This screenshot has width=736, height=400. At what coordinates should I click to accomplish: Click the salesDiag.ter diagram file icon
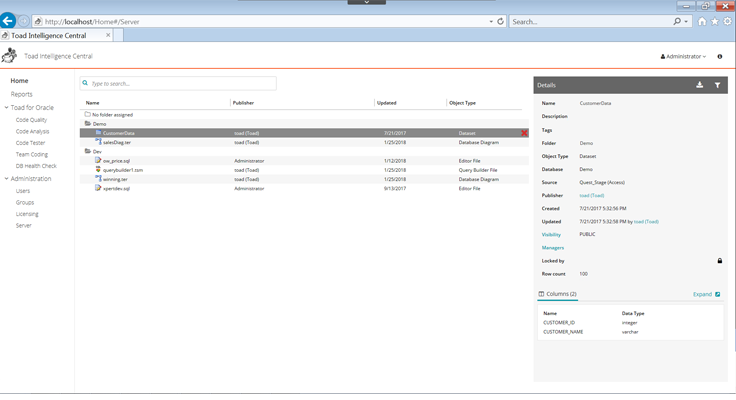point(98,142)
